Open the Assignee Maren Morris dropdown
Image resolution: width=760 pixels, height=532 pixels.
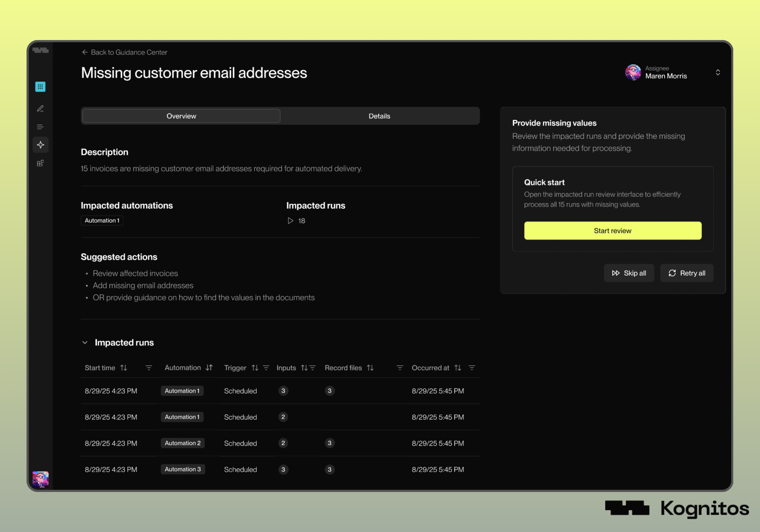point(718,72)
